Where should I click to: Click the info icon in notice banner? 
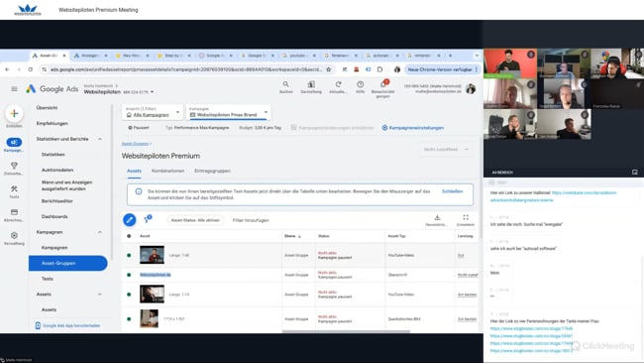(x=139, y=191)
